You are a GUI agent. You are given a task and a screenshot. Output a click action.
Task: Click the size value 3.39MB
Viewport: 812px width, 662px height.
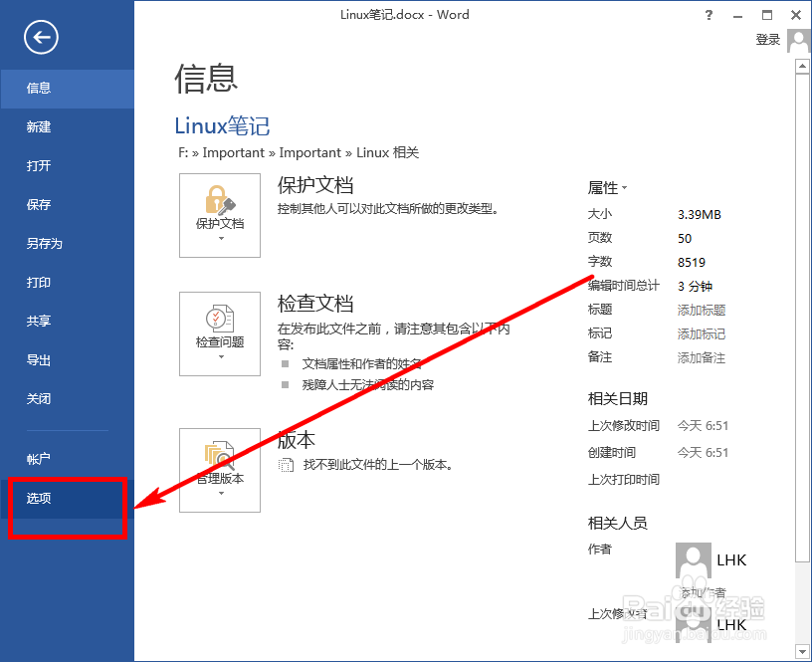(x=700, y=214)
